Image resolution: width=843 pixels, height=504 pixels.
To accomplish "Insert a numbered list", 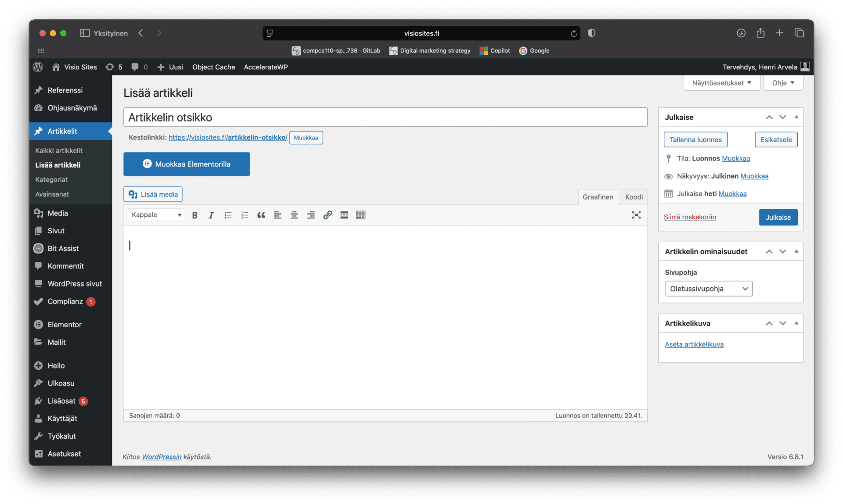I will pyautogui.click(x=245, y=215).
